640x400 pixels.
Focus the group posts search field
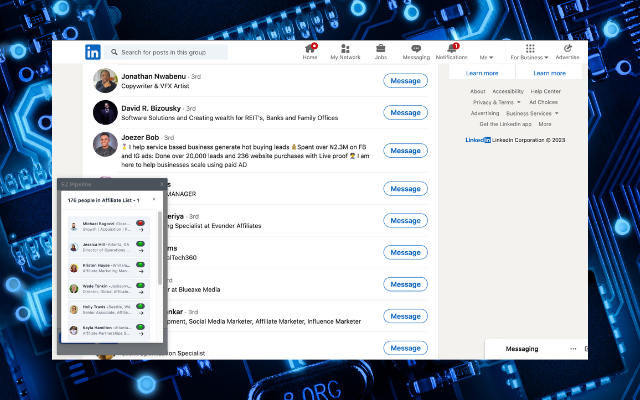click(166, 52)
